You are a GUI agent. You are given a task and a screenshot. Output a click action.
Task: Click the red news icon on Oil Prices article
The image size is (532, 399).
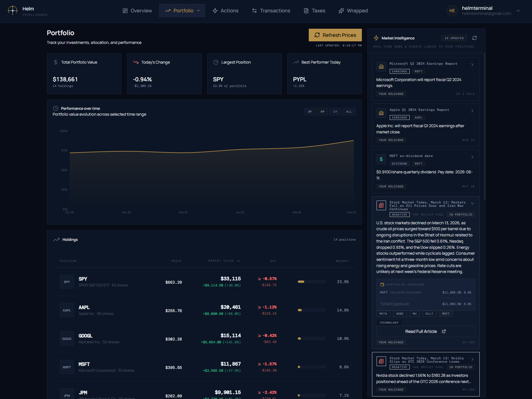(x=381, y=205)
